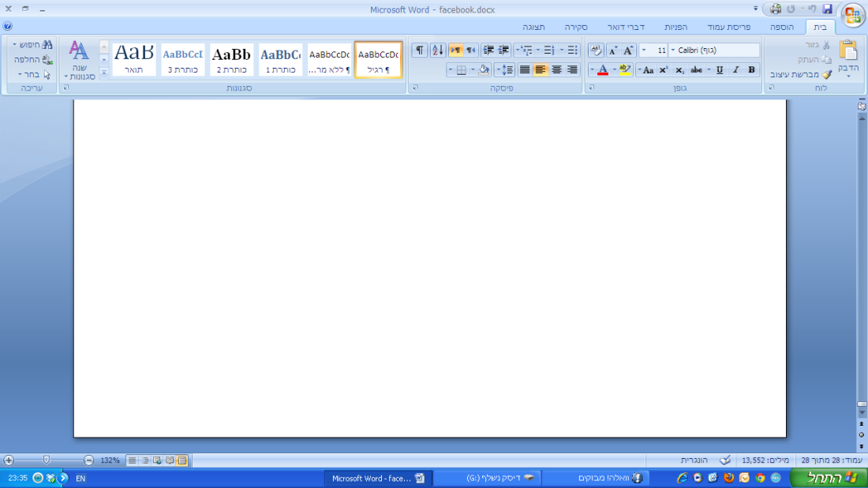The image size is (868, 488).
Task: Open the underline style dropdown arrow
Action: [709, 69]
